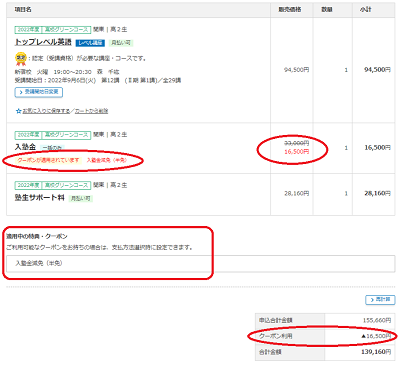Screen dimensions: 398x365
Task: Click the 一括のみ badge beside 入塾金
Action: (x=52, y=147)
